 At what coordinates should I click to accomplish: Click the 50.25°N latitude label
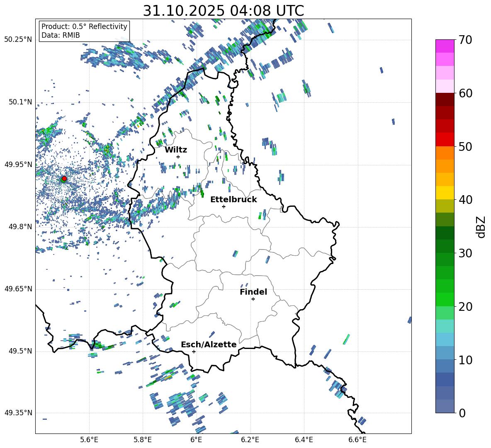pos(18,40)
